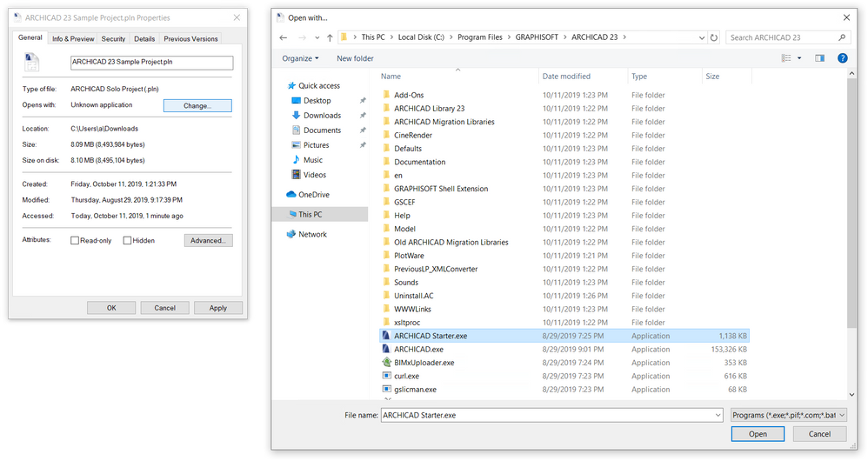Tick the Hidden attribute checkbox
The height and width of the screenshot is (461, 868).
click(x=127, y=240)
